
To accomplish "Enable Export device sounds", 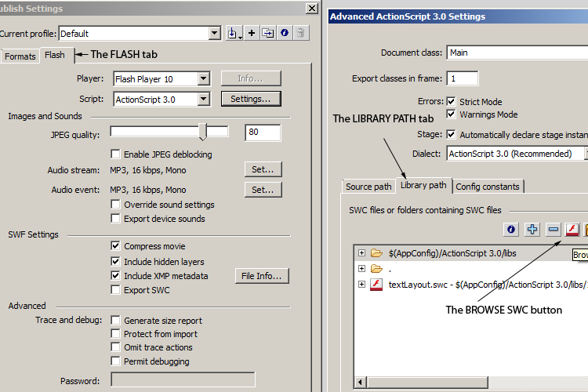I will [115, 218].
